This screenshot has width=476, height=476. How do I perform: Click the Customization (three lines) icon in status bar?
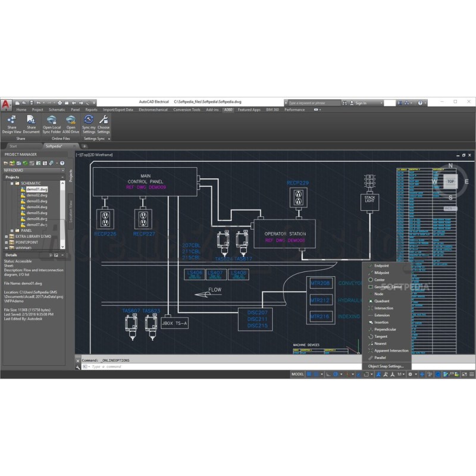[471, 374]
